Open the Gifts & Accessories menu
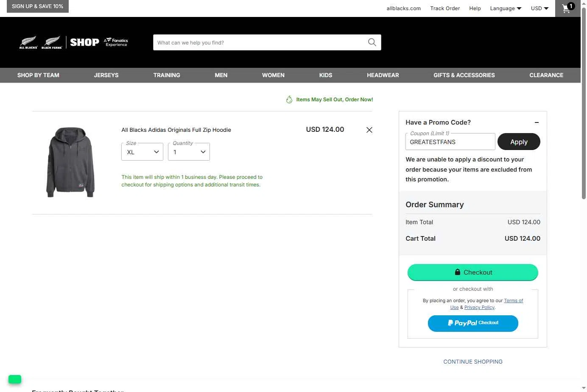 pos(464,75)
